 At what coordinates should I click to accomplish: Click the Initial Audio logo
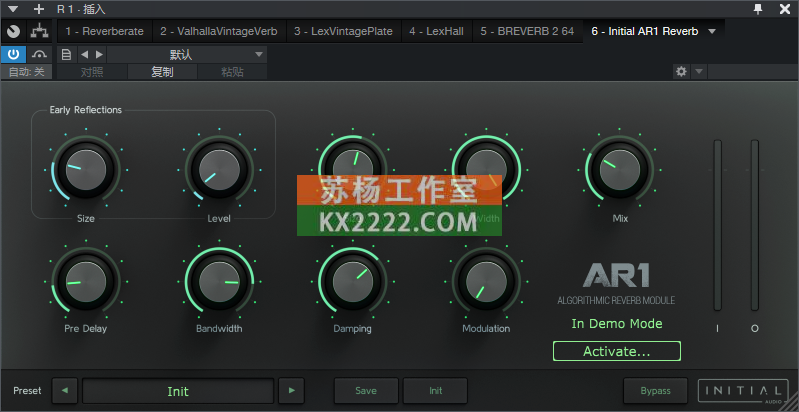[743, 392]
